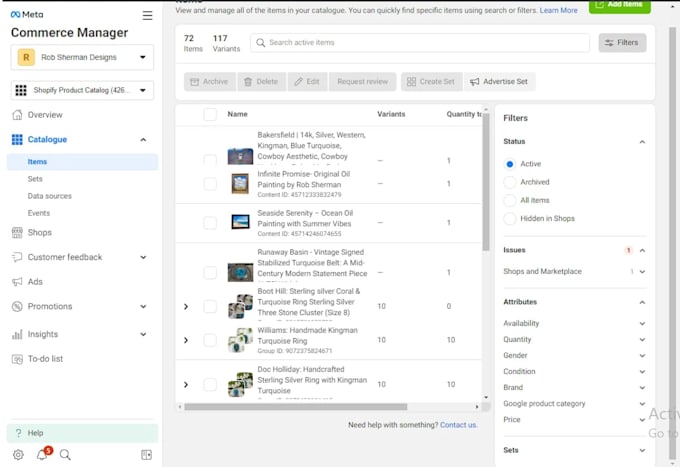Open the notifications bell icon
The width and height of the screenshot is (680, 467).
[x=42, y=454]
